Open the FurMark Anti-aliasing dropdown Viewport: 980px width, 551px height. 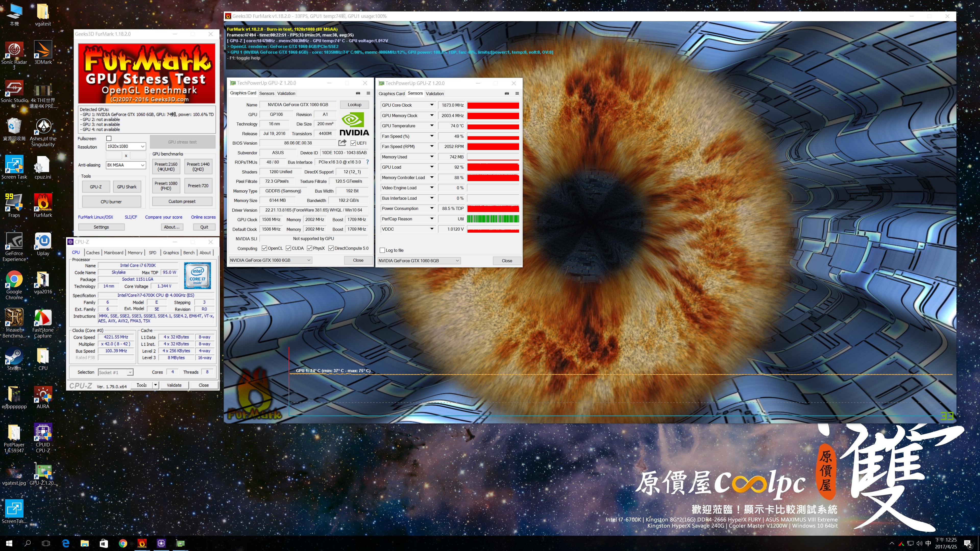coord(126,165)
